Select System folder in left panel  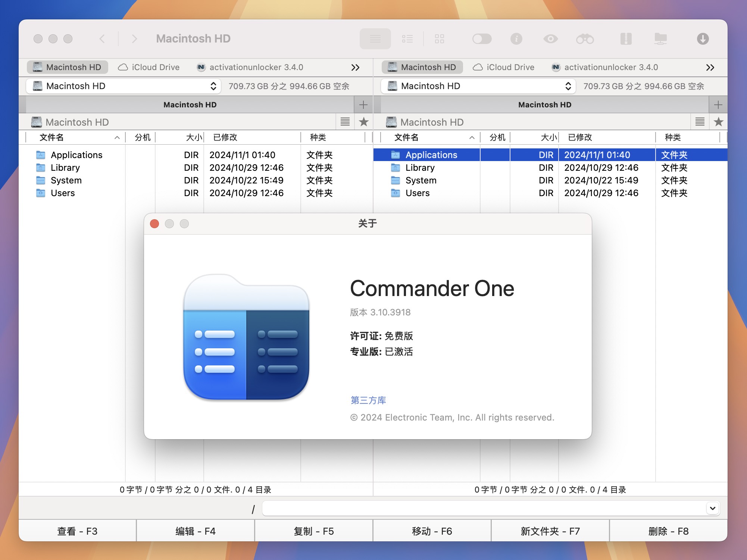coord(196,180)
